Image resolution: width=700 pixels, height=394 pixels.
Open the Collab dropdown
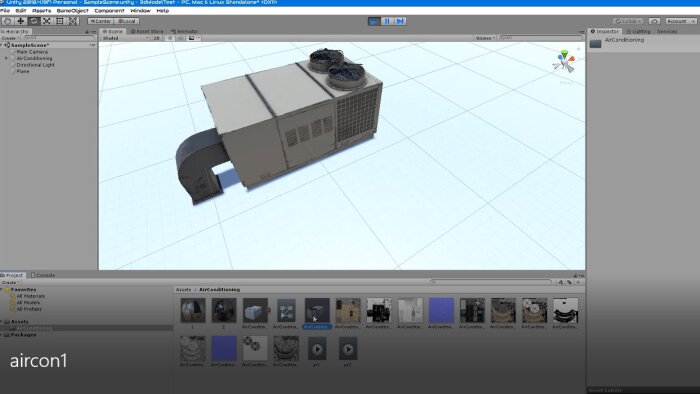(628, 21)
